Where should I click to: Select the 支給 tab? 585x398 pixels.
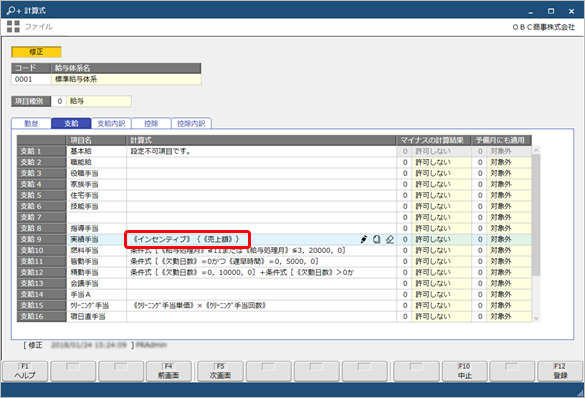[x=71, y=123]
